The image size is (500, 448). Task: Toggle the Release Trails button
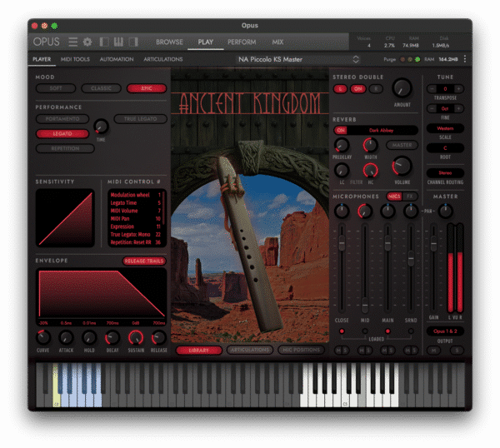point(144,261)
